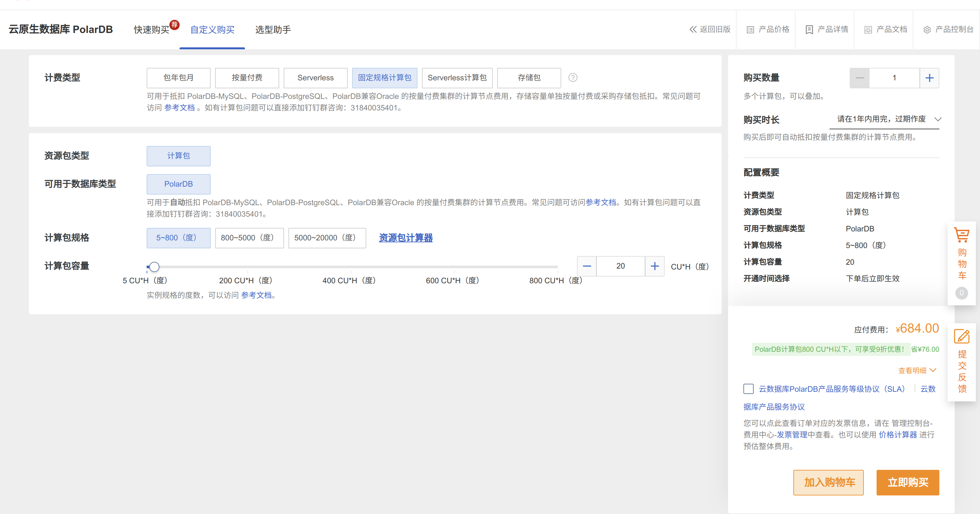Click the 购买数量 input field

[x=895, y=78]
